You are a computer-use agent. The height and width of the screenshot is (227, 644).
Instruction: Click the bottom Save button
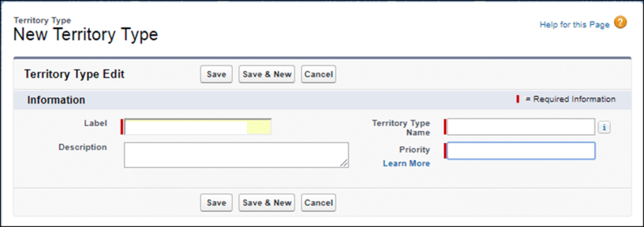216,202
